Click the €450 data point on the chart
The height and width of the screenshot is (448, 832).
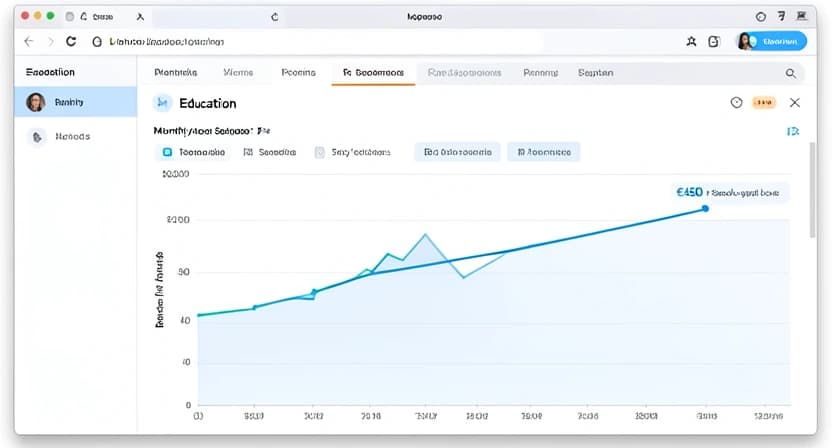[x=705, y=209]
